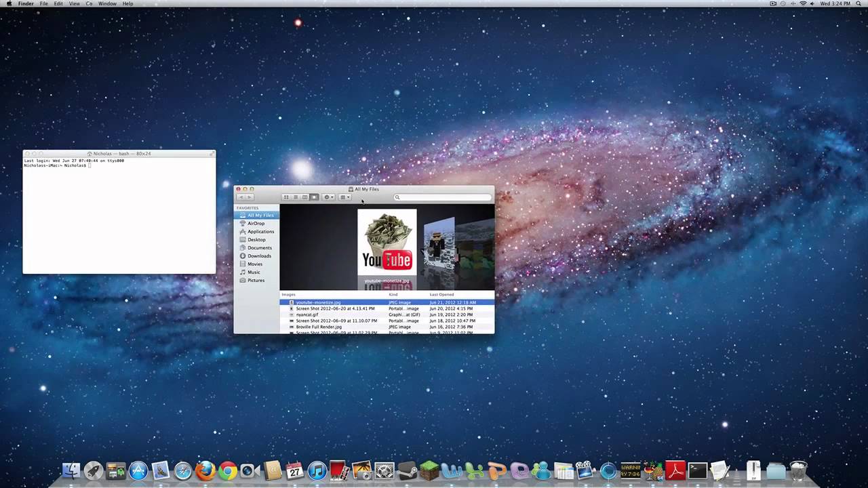This screenshot has width=868, height=488.
Task: Open Photo Booth icon in Dock
Action: [340, 470]
